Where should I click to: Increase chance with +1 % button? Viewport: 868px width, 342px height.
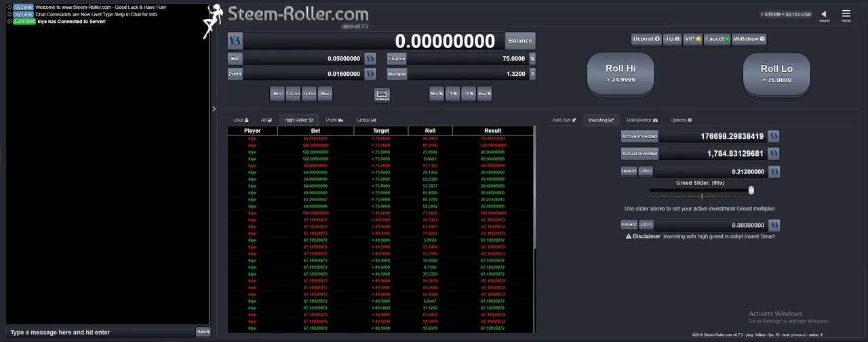[469, 93]
